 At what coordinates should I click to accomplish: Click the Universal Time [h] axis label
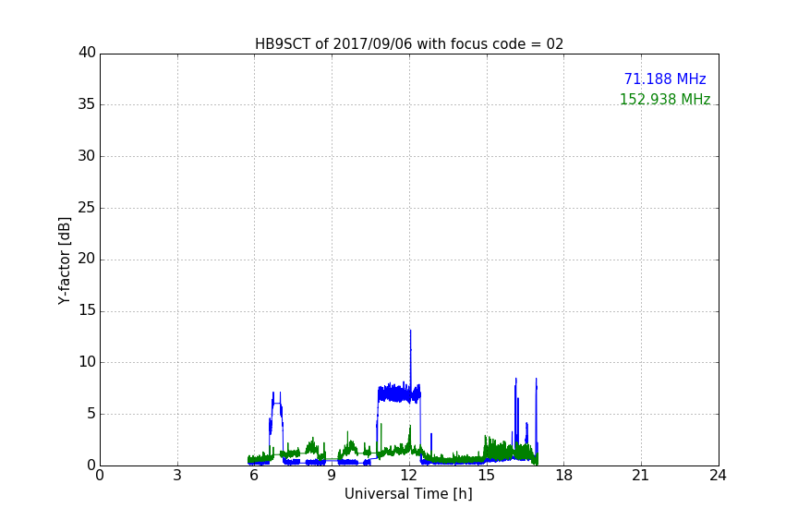[408, 494]
